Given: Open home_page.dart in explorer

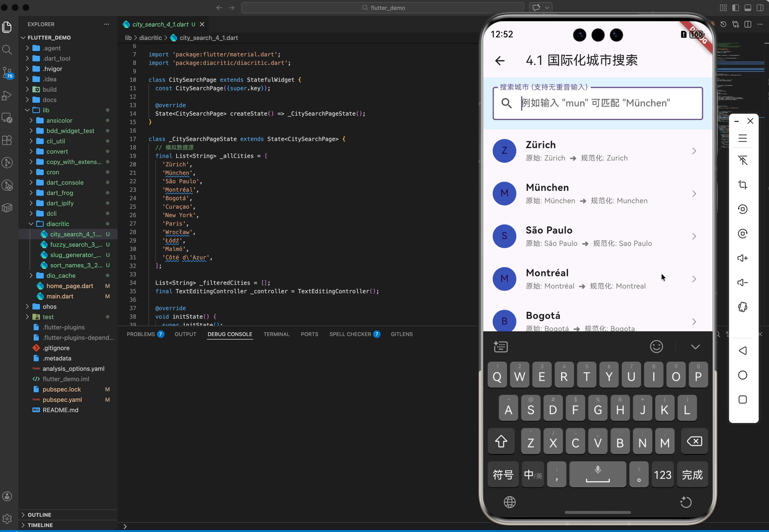Looking at the screenshot, I should (x=68, y=286).
